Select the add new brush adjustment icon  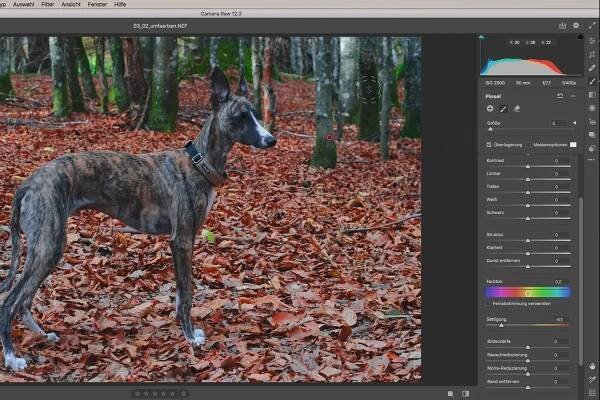point(490,108)
